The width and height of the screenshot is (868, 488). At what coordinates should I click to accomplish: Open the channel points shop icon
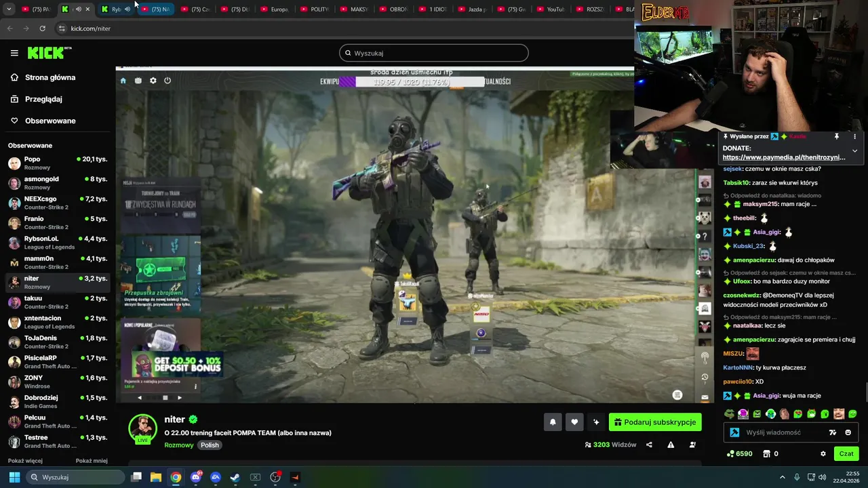point(767,453)
